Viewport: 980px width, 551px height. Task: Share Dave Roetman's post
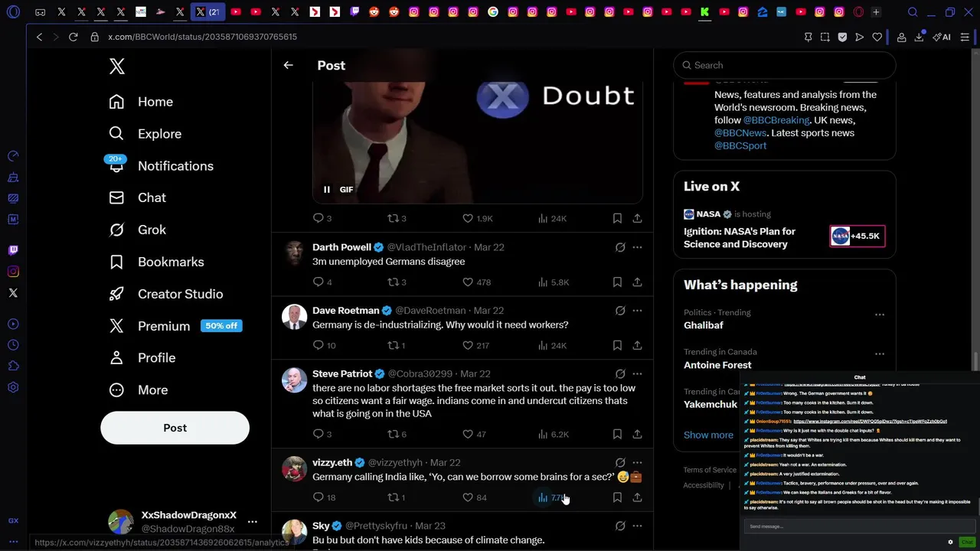(x=637, y=346)
